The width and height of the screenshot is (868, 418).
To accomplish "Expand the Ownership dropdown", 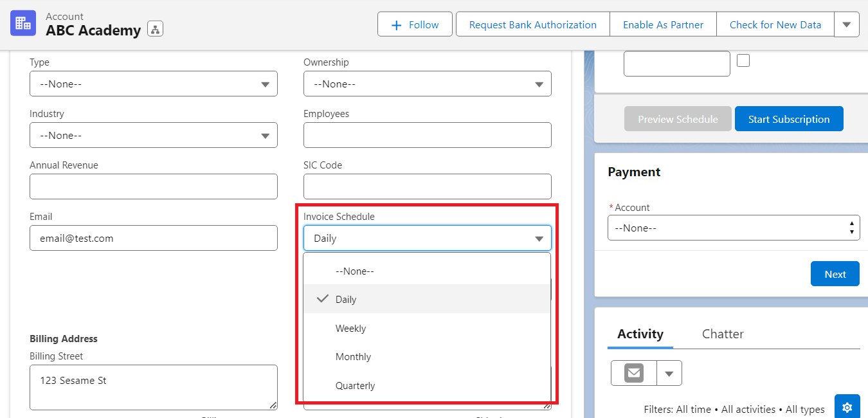I will click(x=427, y=84).
